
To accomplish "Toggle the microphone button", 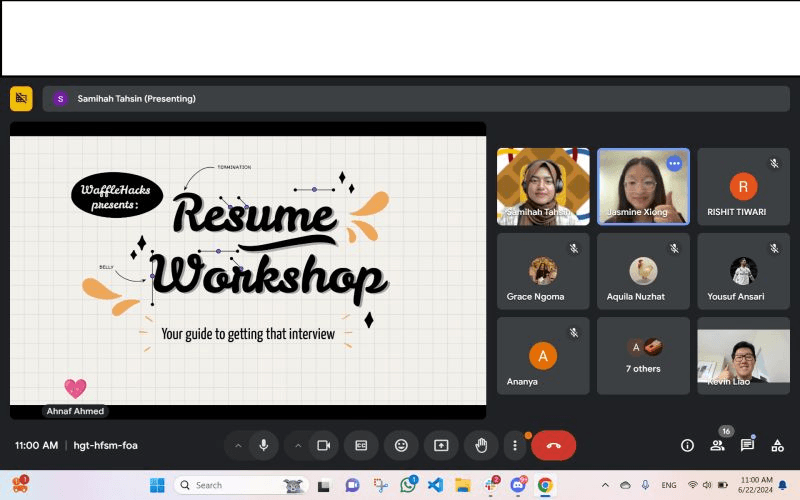I will click(264, 445).
